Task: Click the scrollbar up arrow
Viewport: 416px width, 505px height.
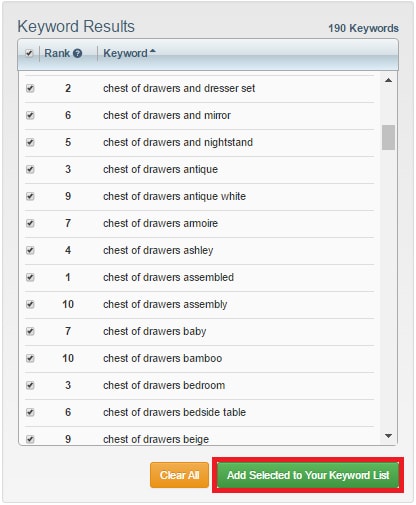Action: click(388, 80)
